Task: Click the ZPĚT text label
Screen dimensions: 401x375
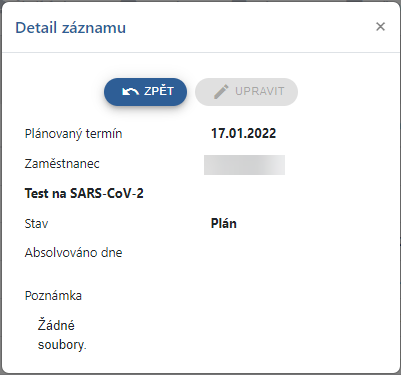Action: pos(159,91)
